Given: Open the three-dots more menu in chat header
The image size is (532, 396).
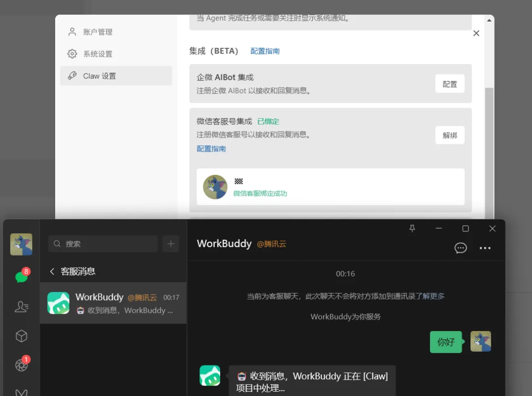Looking at the screenshot, I should [485, 248].
